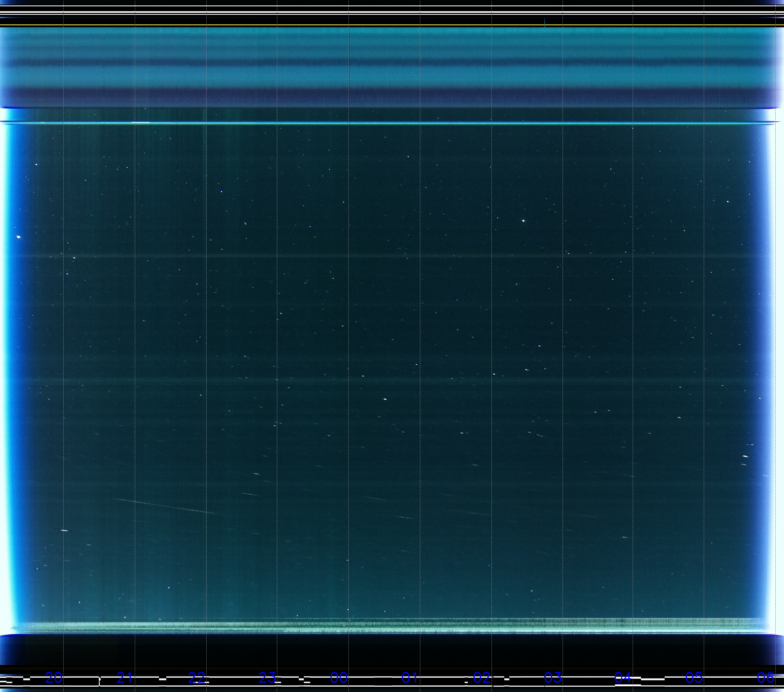Click the blue star near the 22 column

tap(222, 191)
